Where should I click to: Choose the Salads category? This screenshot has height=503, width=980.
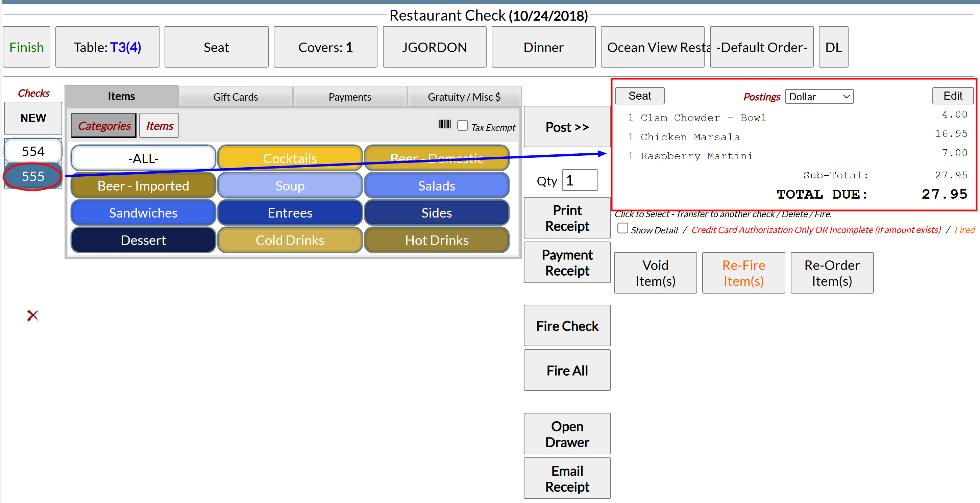click(437, 185)
